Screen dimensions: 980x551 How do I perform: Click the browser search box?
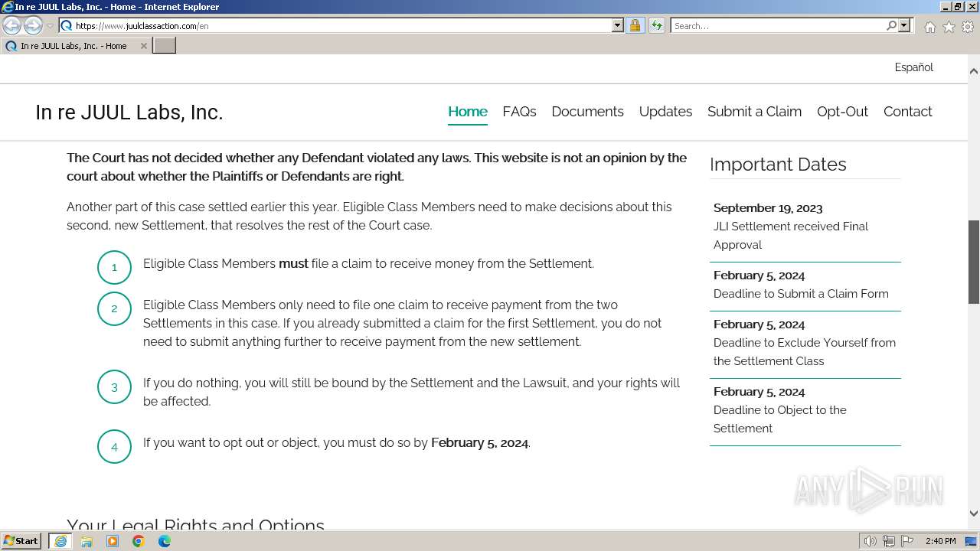[778, 25]
